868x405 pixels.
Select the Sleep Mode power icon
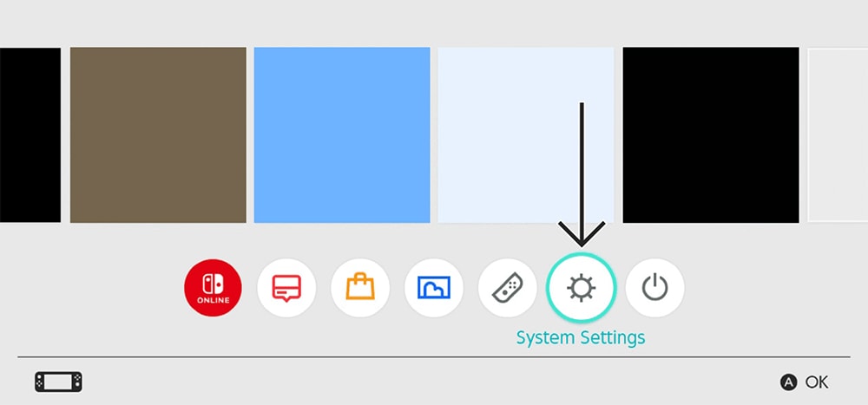pos(654,288)
